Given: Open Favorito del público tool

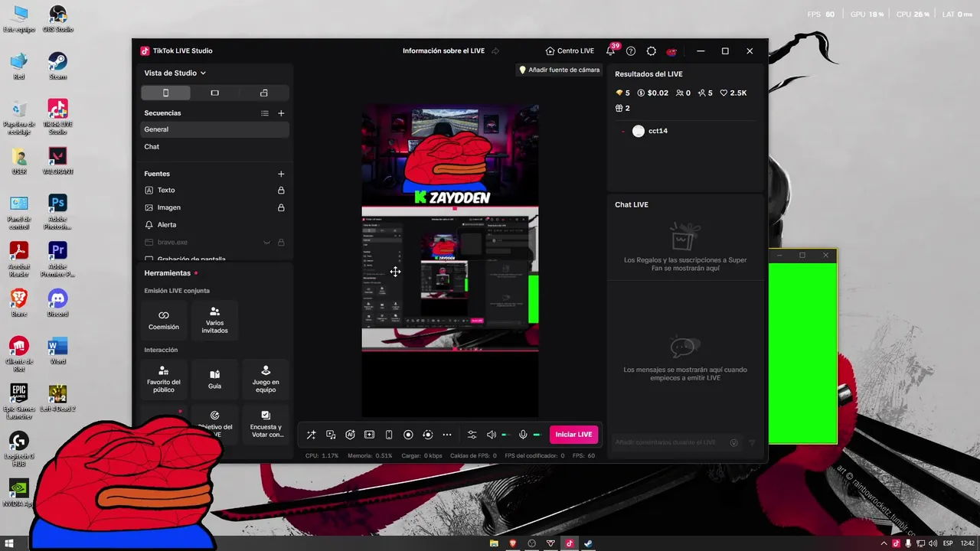Looking at the screenshot, I should coord(164,380).
